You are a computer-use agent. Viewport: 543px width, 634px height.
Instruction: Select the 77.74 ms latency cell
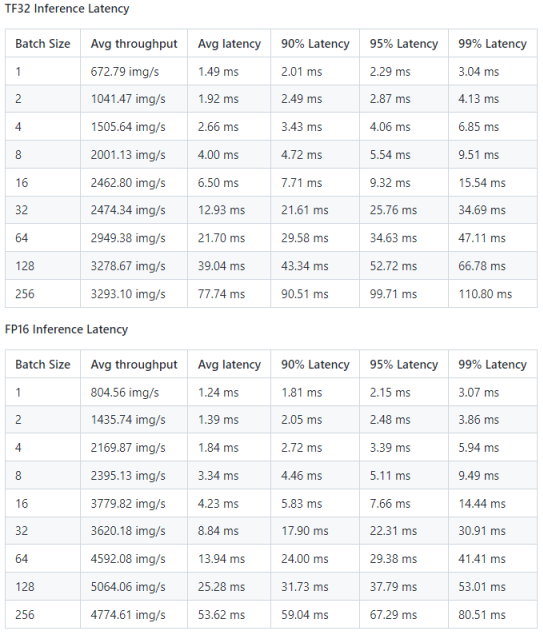pos(229,294)
